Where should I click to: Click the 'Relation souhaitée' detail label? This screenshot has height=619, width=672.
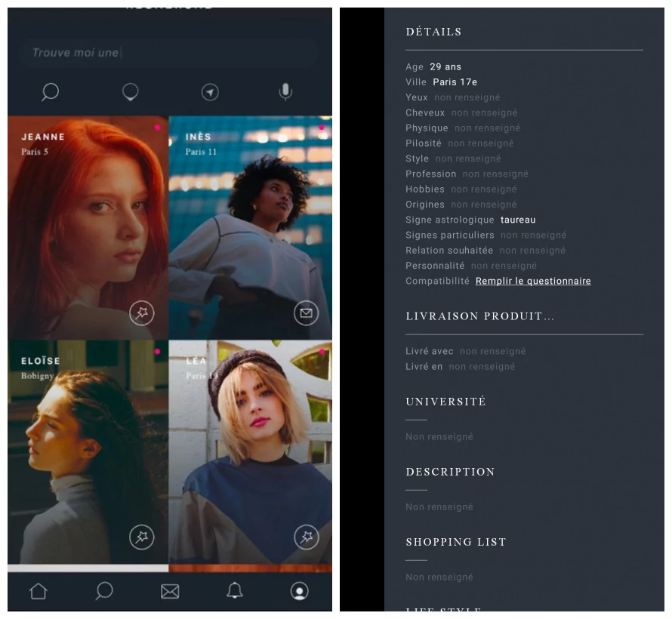click(449, 251)
